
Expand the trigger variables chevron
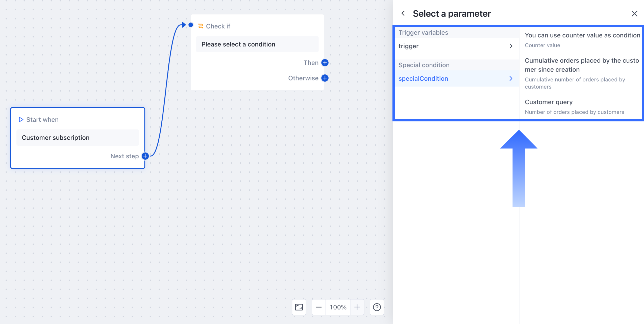pos(511,46)
